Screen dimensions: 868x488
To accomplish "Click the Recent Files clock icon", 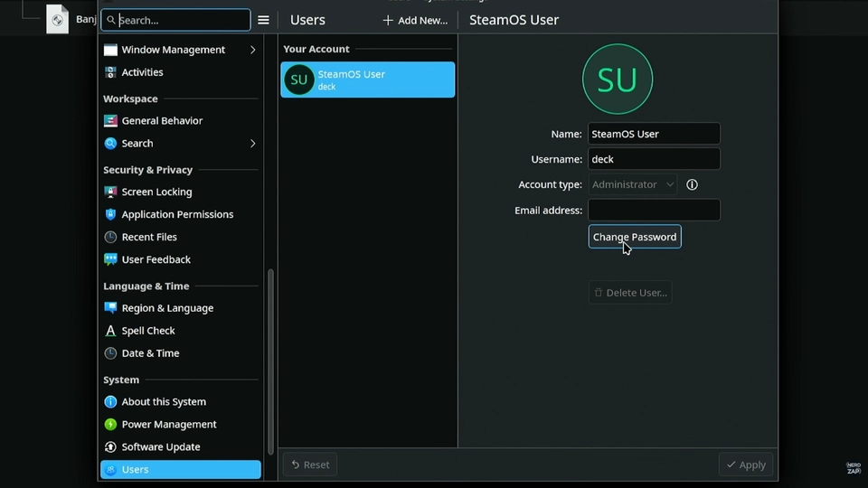I will point(110,237).
